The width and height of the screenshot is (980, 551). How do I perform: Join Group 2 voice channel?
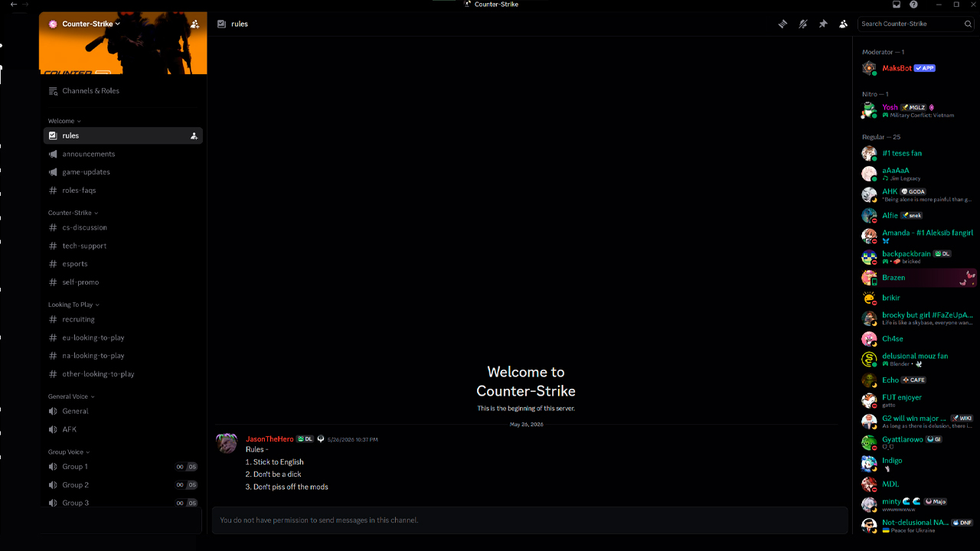[123, 484]
